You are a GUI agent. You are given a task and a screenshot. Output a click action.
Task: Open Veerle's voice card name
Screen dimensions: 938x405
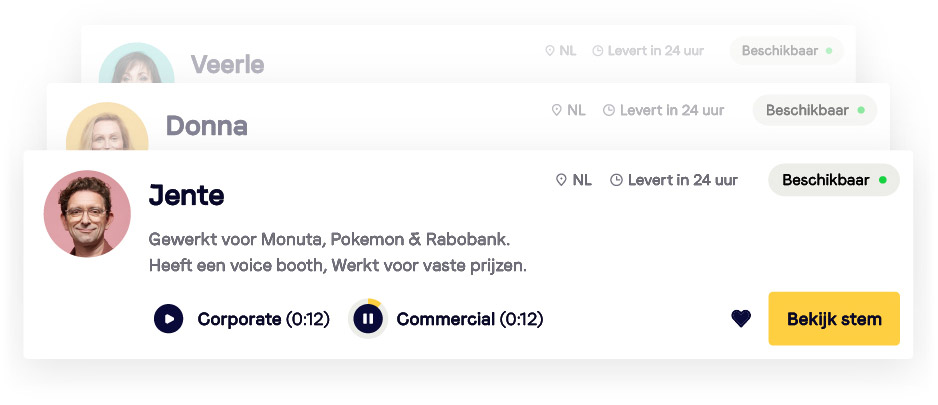[x=227, y=65]
